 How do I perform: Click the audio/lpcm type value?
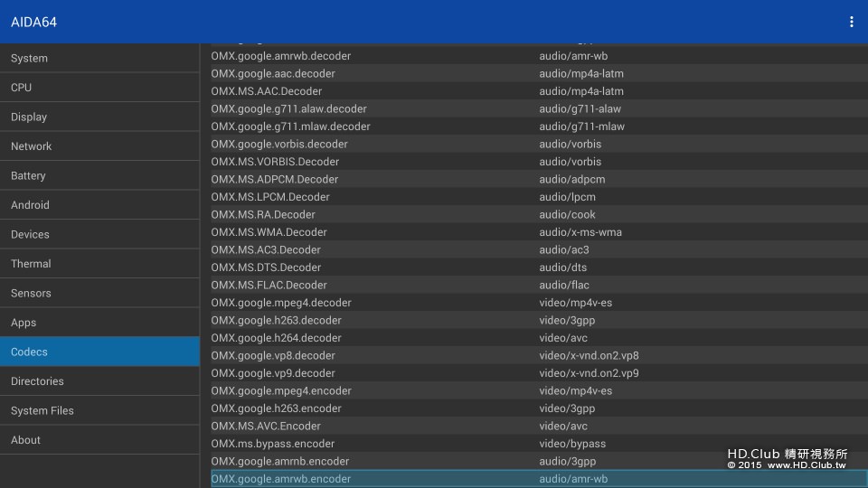[568, 197]
